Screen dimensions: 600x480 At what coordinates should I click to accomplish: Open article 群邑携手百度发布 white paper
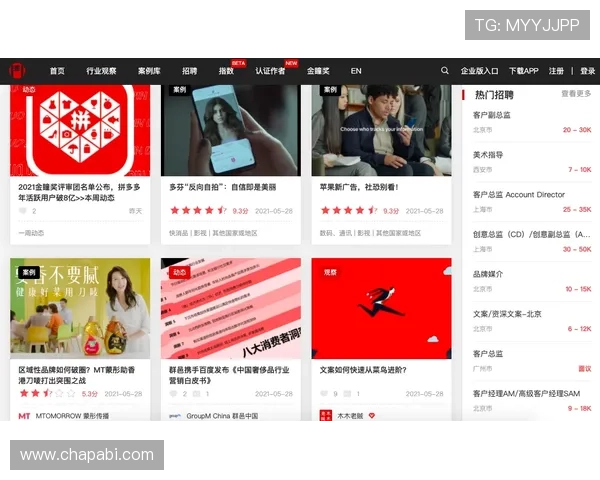[x=229, y=375]
